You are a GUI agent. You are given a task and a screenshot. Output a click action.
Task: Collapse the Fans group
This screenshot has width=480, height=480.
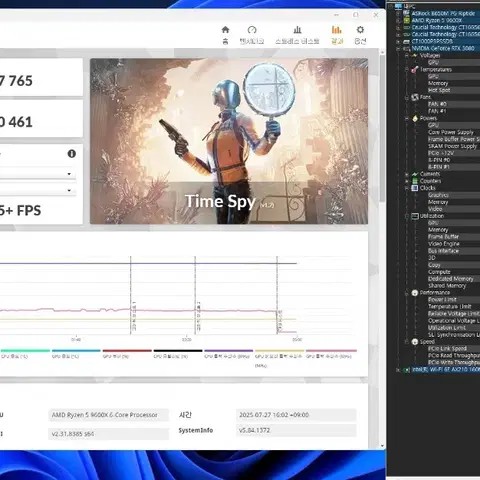[x=406, y=97]
